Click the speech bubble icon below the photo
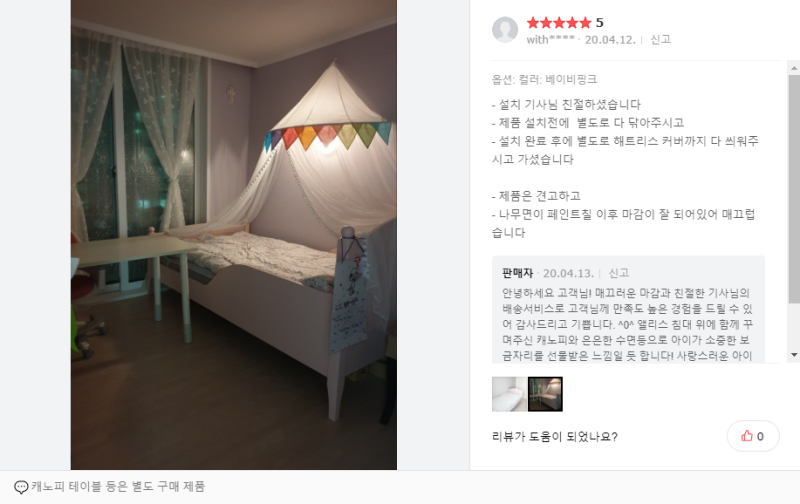Screen dimensions: 800x504 pyautogui.click(x=21, y=487)
